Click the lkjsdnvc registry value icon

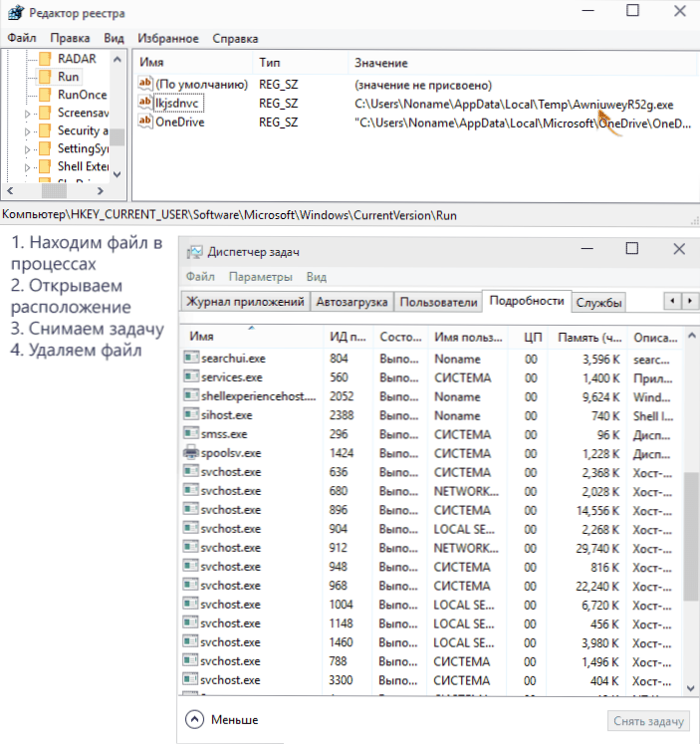[145, 103]
